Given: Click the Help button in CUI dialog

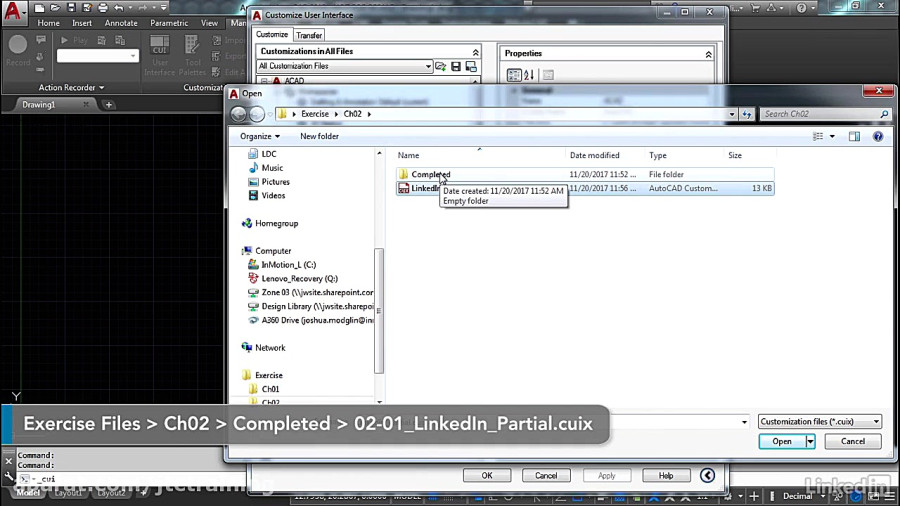Looking at the screenshot, I should 665,475.
